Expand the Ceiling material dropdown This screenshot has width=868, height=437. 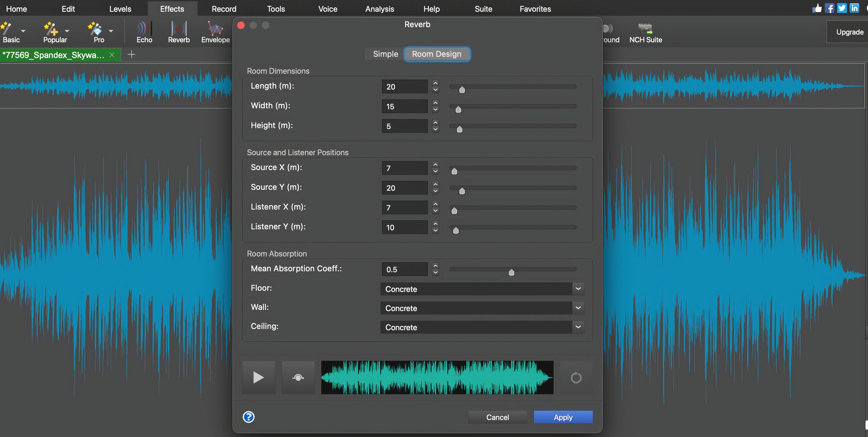(x=579, y=327)
